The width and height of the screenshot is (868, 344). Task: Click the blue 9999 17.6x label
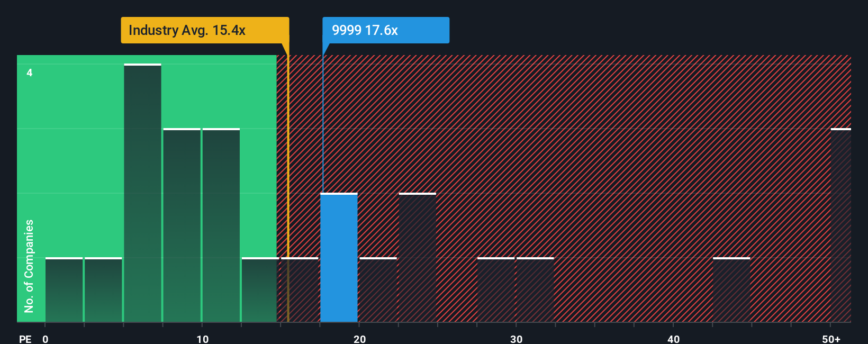tap(386, 30)
